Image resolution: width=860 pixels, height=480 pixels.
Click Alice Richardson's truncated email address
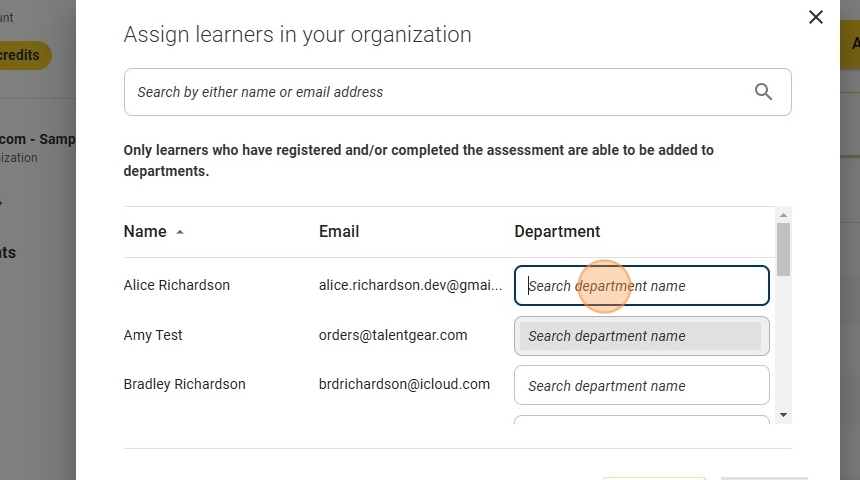[410, 285]
